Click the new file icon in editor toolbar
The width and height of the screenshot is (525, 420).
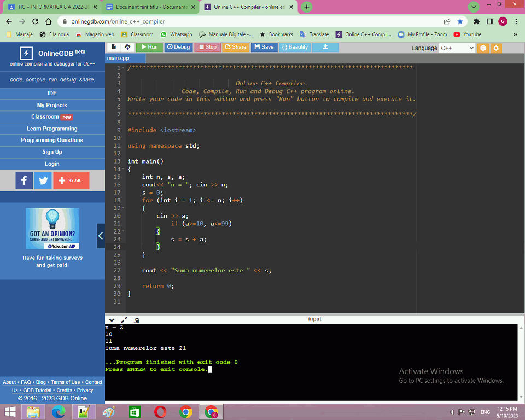[114, 47]
